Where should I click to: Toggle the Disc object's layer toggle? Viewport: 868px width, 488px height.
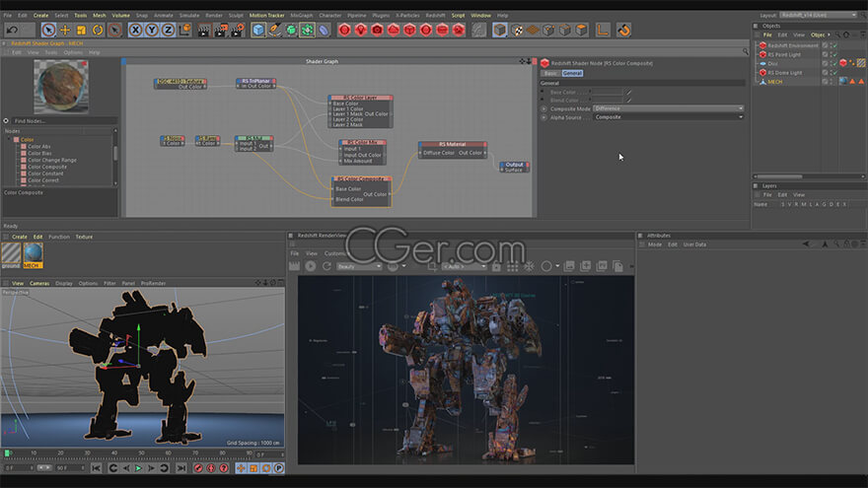pyautogui.click(x=825, y=64)
